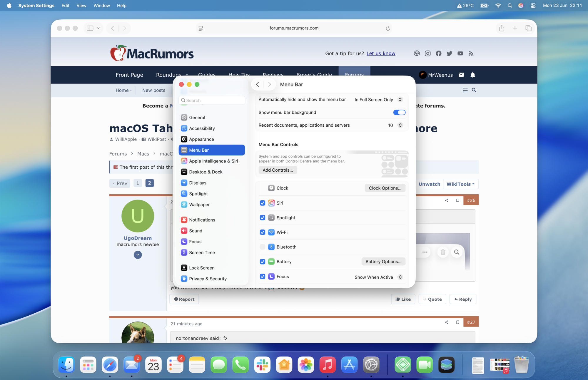This screenshot has width=588, height=380.
Task: Turn off Show menu bar background switch
Action: coord(399,113)
